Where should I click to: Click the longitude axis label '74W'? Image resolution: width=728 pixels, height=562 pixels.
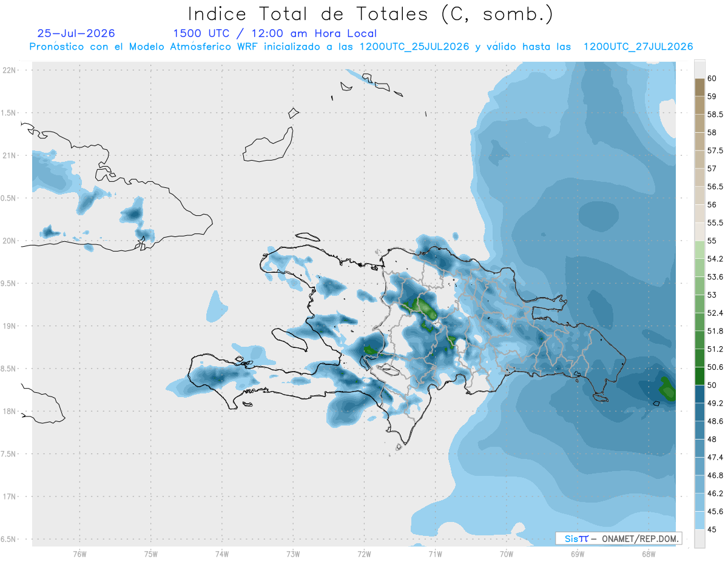(x=222, y=555)
